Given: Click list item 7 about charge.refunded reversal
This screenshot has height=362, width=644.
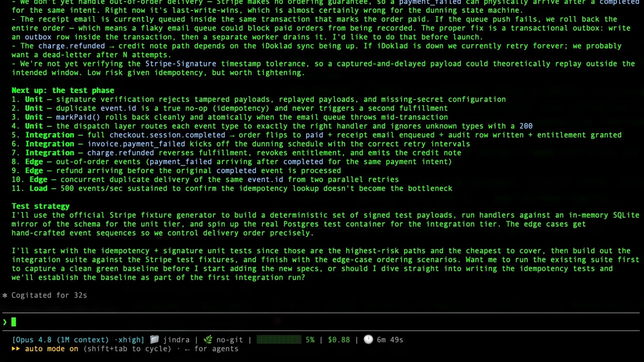Looking at the screenshot, I should [x=236, y=153].
